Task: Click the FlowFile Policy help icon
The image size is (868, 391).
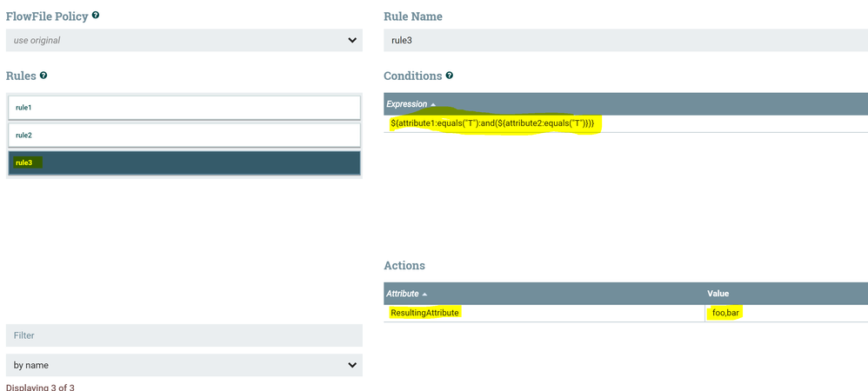Action: pyautogui.click(x=96, y=16)
